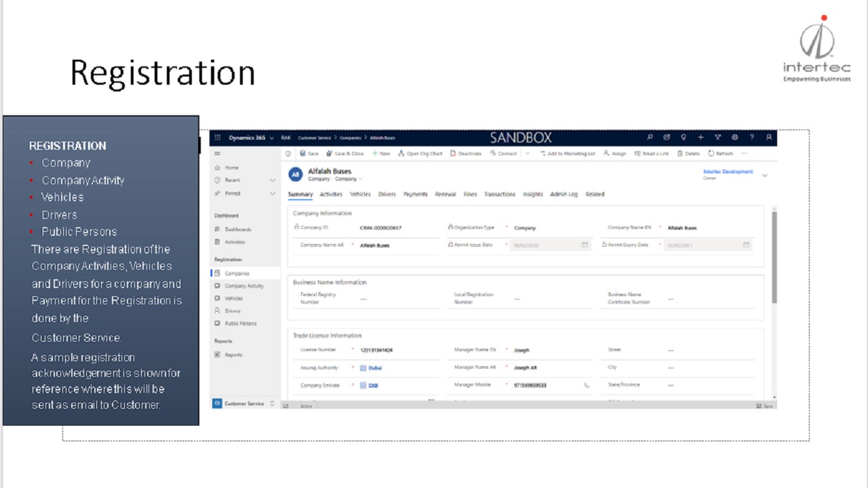Click the history clock icon before Save
The height and width of the screenshot is (488, 868).
288,154
